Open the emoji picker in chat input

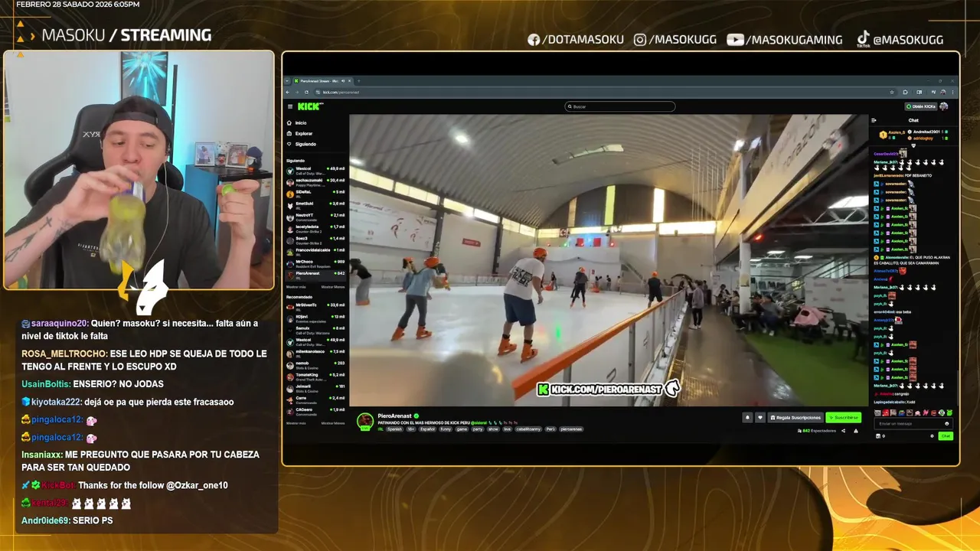tap(947, 423)
